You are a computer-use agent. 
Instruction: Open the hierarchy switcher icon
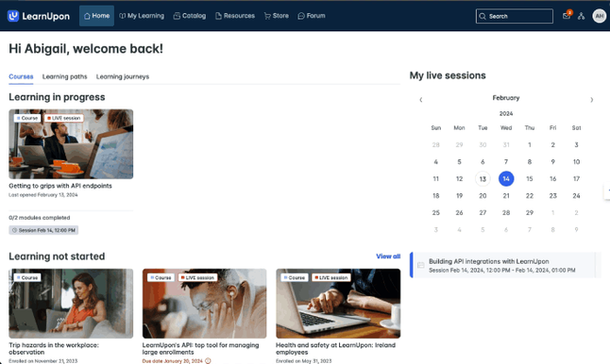tap(582, 16)
